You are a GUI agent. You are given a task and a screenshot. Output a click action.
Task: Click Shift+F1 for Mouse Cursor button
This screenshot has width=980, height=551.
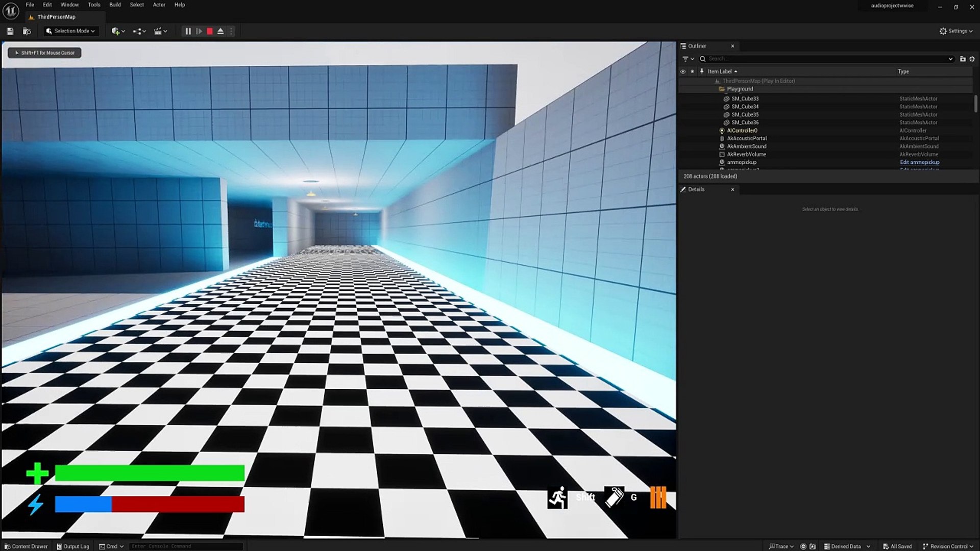44,53
